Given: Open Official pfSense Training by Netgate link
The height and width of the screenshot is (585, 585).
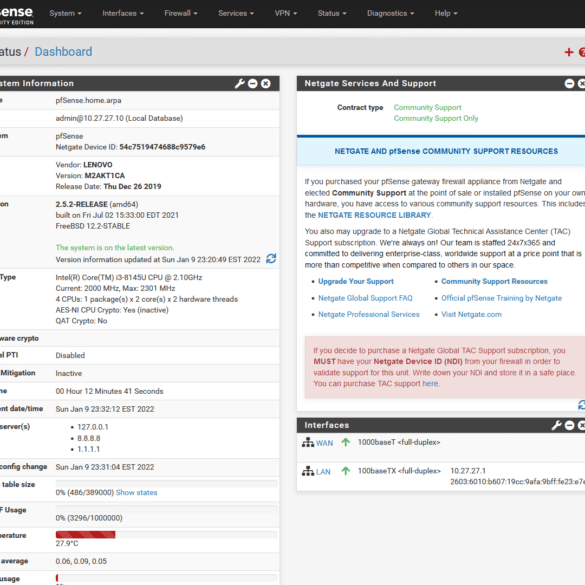Looking at the screenshot, I should point(501,298).
